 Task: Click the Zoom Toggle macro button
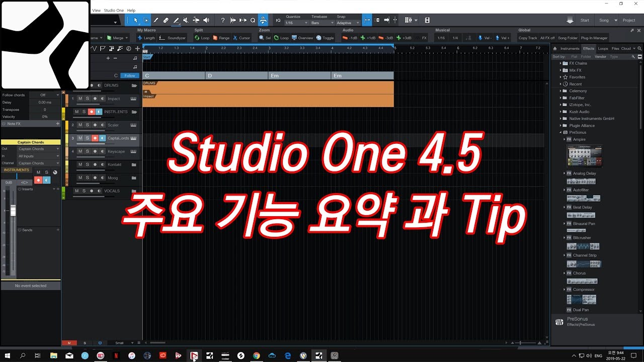[x=325, y=38]
